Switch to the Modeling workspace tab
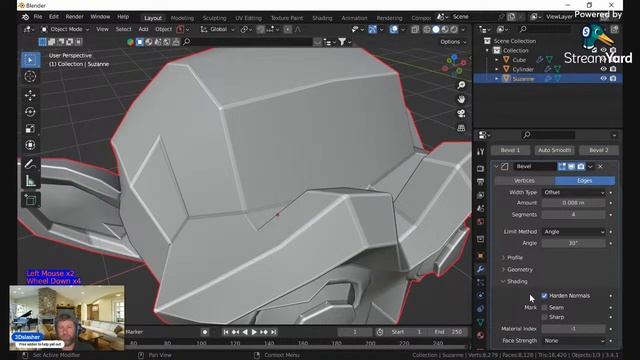Viewport: 640px width, 360px height. coord(182,18)
